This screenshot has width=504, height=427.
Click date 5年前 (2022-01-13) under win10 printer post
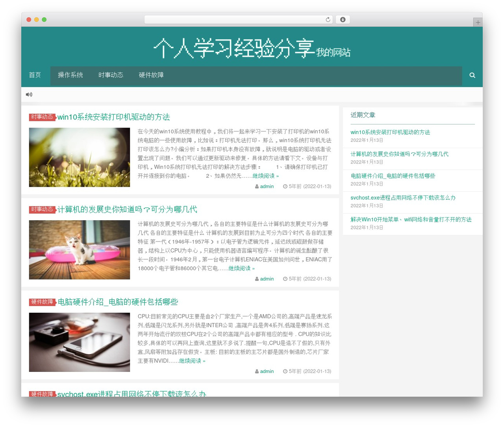pos(307,187)
